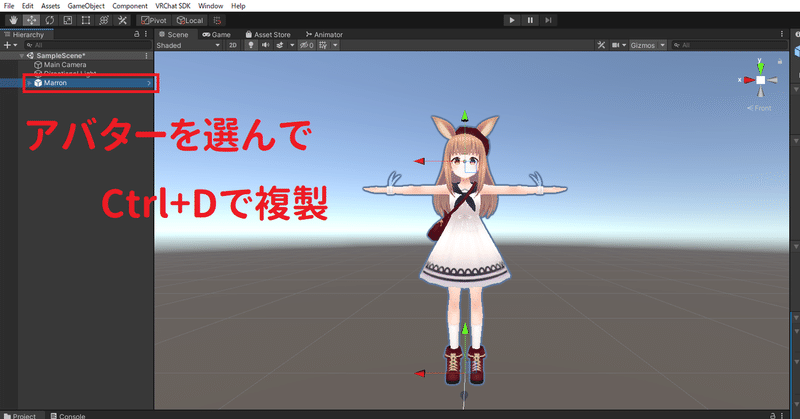Step one frame forward
800x419 pixels.
click(x=548, y=20)
